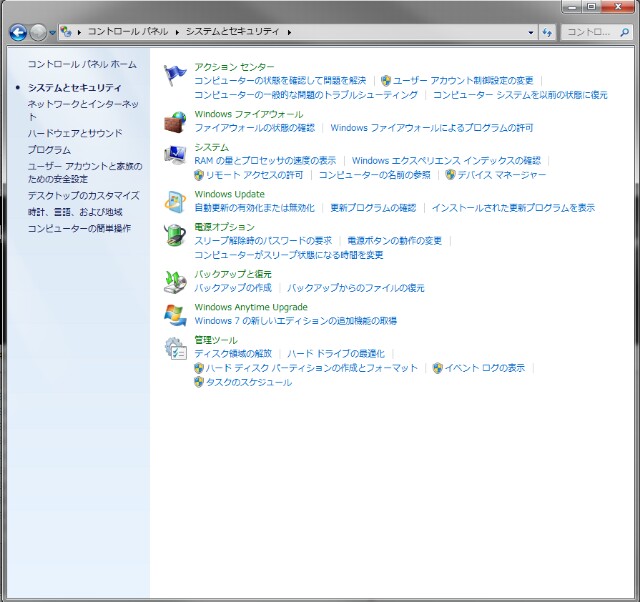Expand the arrow after コントロール パネル breadcrumb
The height and width of the screenshot is (602, 640).
(177, 32)
